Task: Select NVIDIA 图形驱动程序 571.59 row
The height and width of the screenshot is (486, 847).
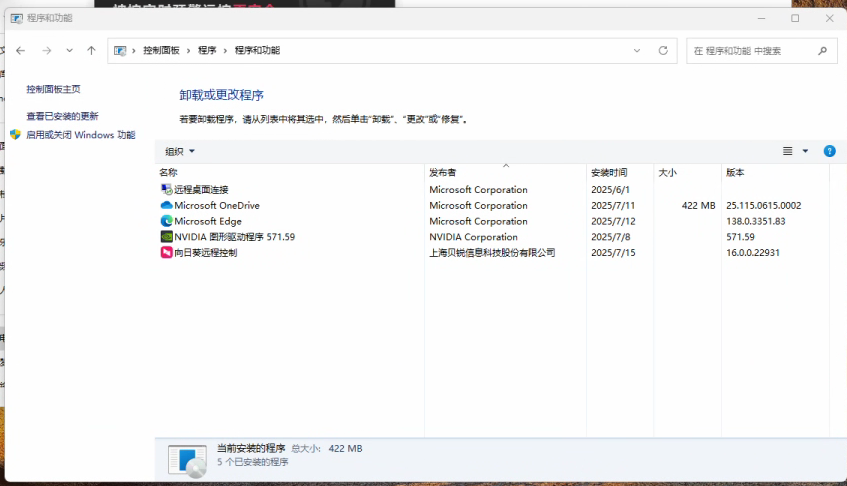Action: [x=492, y=237]
